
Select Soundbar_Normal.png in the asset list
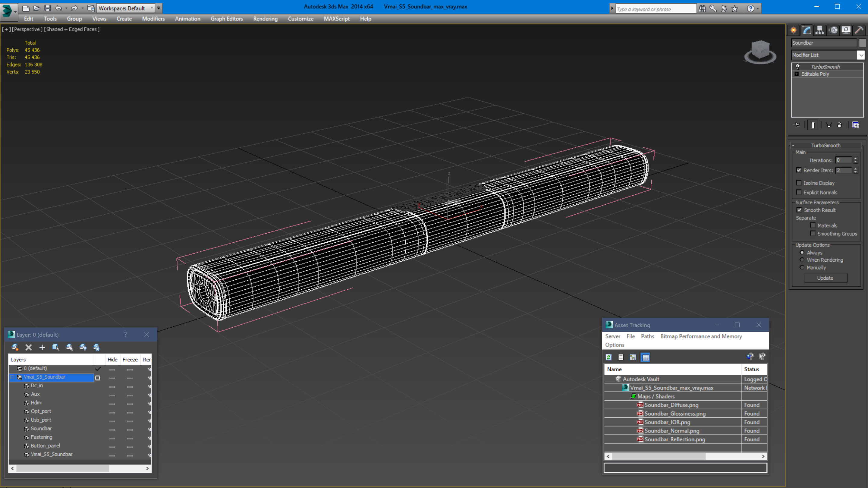tap(671, 431)
